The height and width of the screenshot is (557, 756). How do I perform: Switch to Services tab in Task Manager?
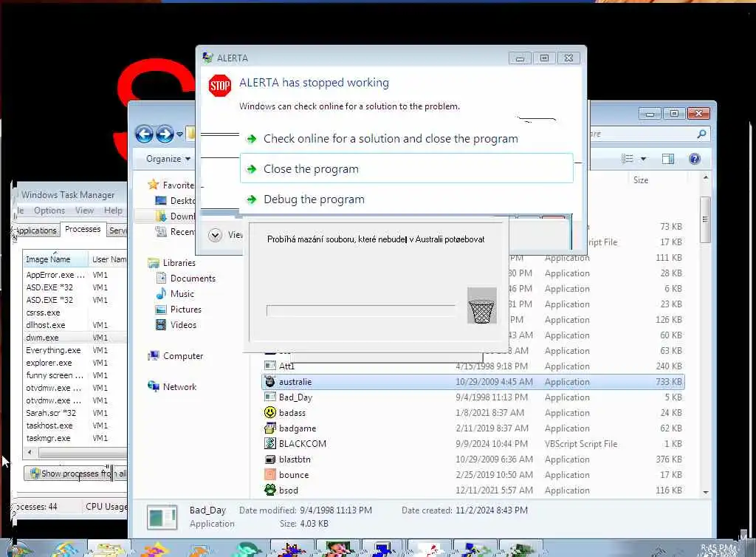[x=117, y=230]
